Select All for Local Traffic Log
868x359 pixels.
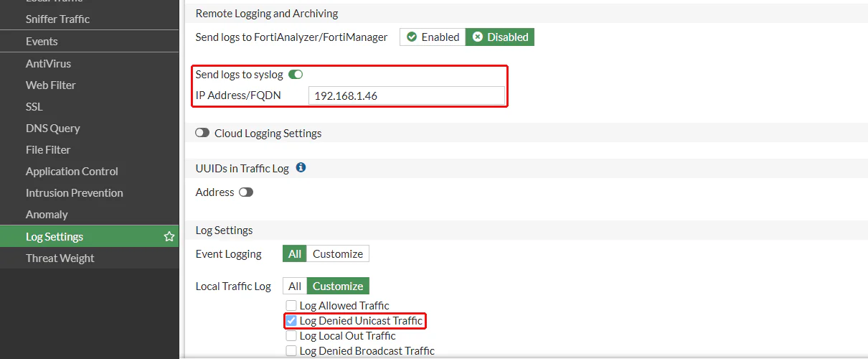pyautogui.click(x=295, y=286)
